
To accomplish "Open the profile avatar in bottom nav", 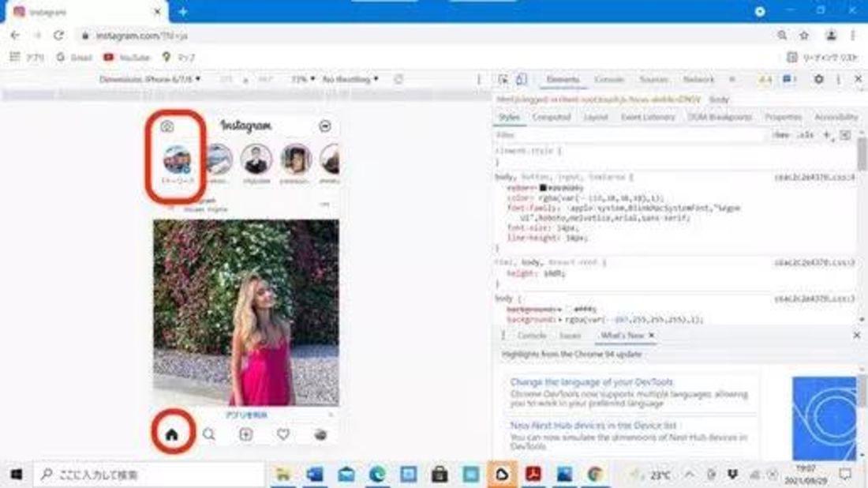I will (x=320, y=435).
